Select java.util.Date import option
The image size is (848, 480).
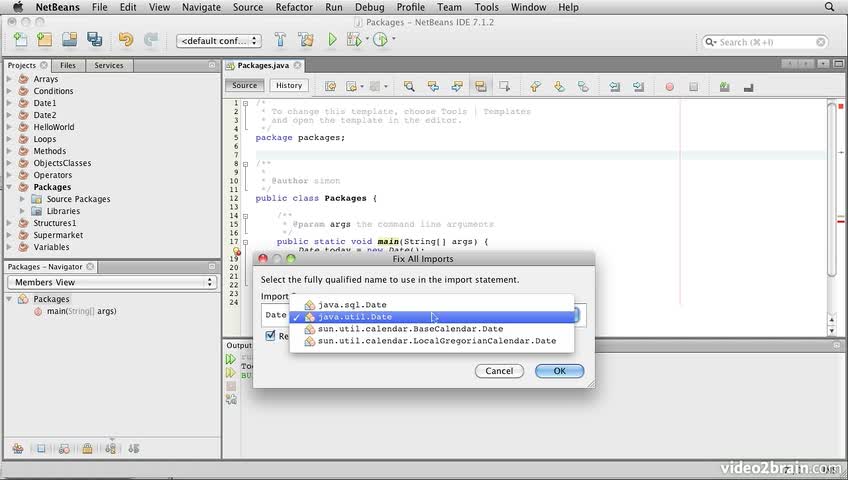tap(432, 317)
